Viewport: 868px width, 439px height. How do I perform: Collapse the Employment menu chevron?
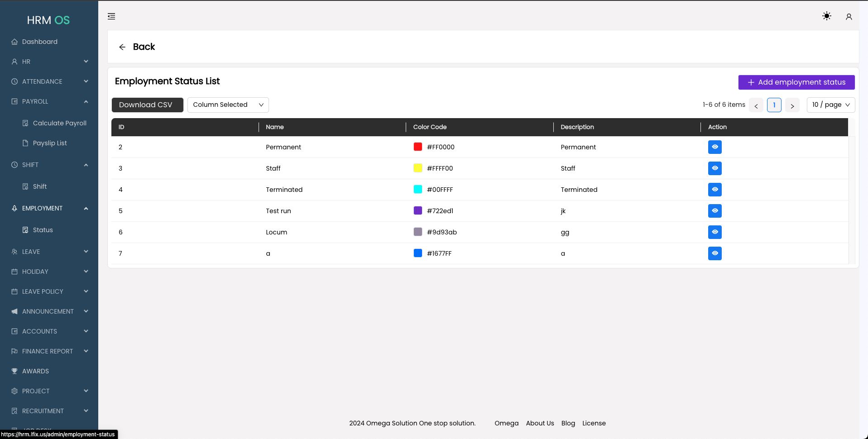point(86,208)
